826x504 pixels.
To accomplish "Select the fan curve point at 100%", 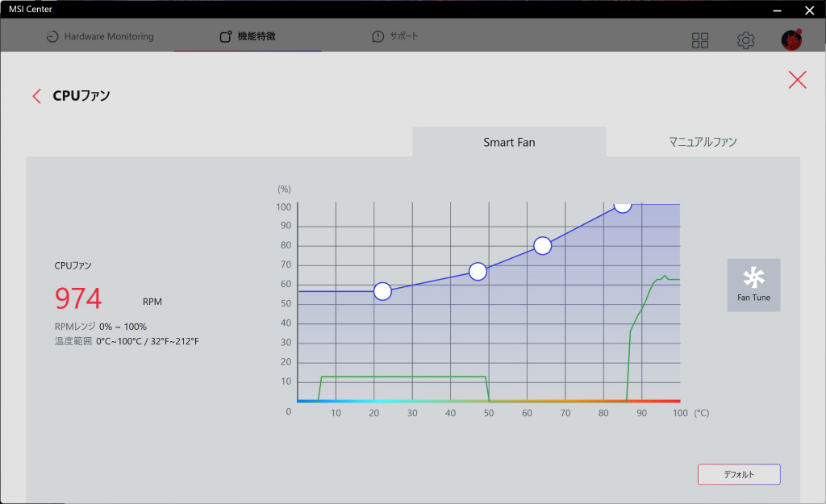I will [623, 206].
